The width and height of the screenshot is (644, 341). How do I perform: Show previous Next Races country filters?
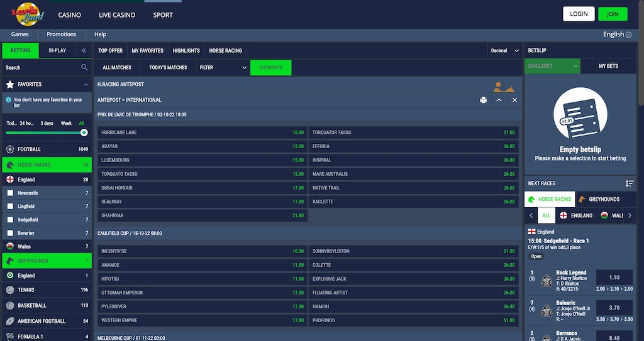click(x=531, y=215)
